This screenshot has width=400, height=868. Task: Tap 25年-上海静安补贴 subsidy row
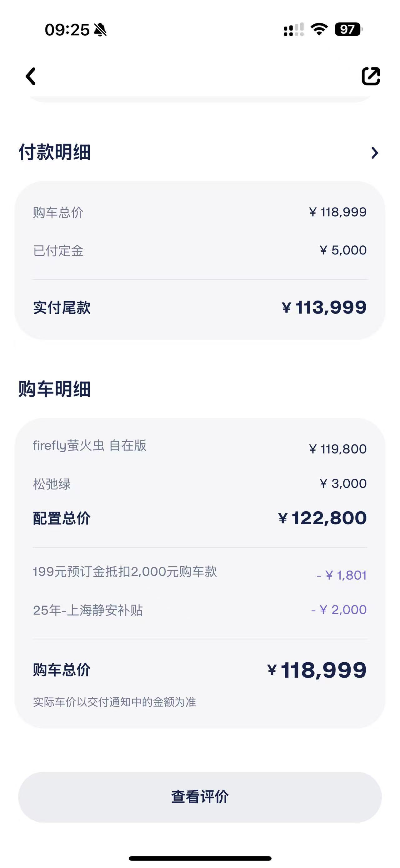pos(200,610)
